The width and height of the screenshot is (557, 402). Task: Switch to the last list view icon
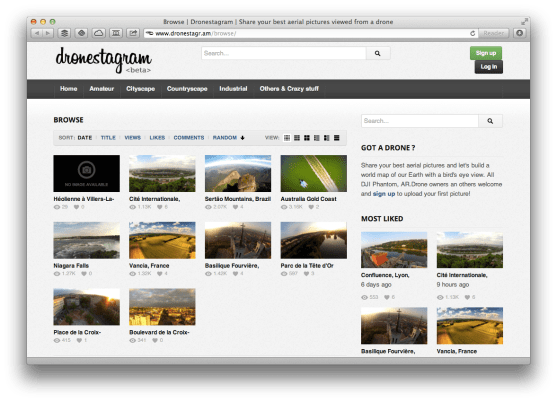[x=337, y=138]
